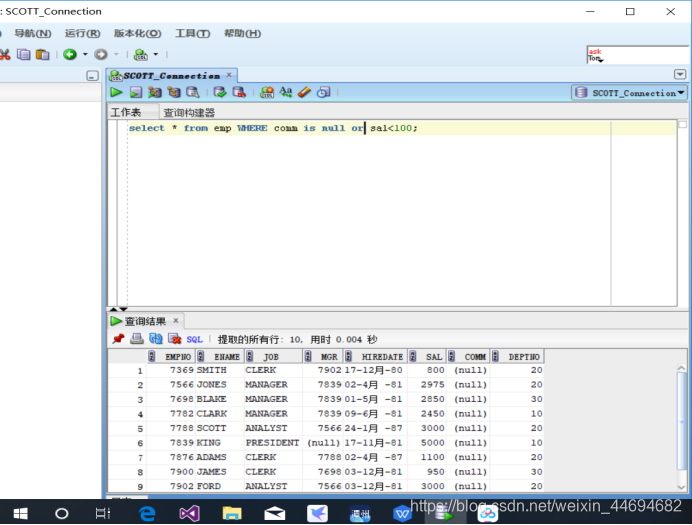Run statement with the green play icon
The width and height of the screenshot is (692, 525).
pos(117,92)
